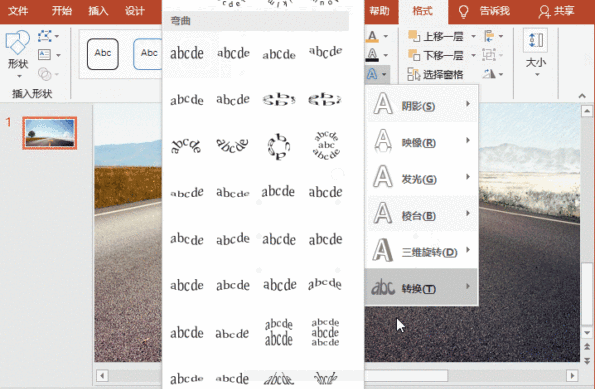Image resolution: width=597 pixels, height=389 pixels.
Task: Choose the button warp stacked text effect
Action: coord(326,145)
